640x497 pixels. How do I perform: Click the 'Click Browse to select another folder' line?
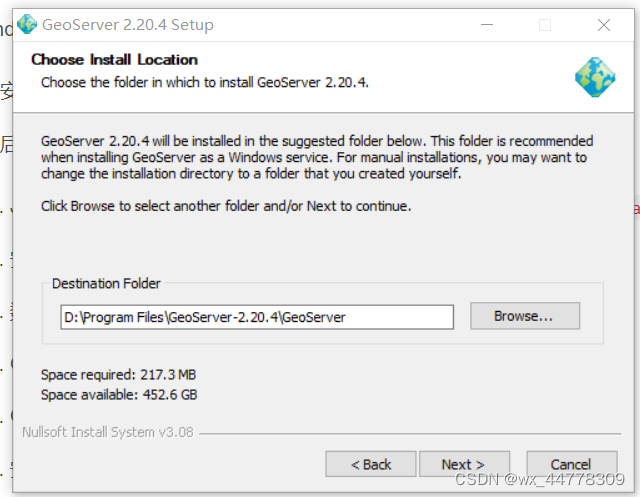coord(226,206)
